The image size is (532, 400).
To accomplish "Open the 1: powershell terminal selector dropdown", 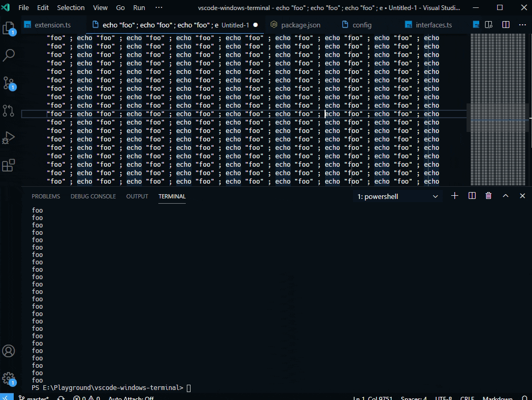I will 397,196.
